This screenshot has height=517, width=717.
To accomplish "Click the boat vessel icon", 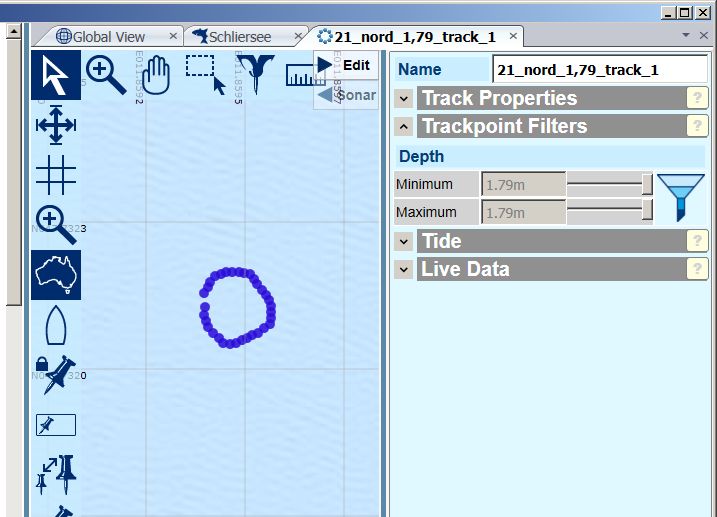I will click(x=56, y=326).
